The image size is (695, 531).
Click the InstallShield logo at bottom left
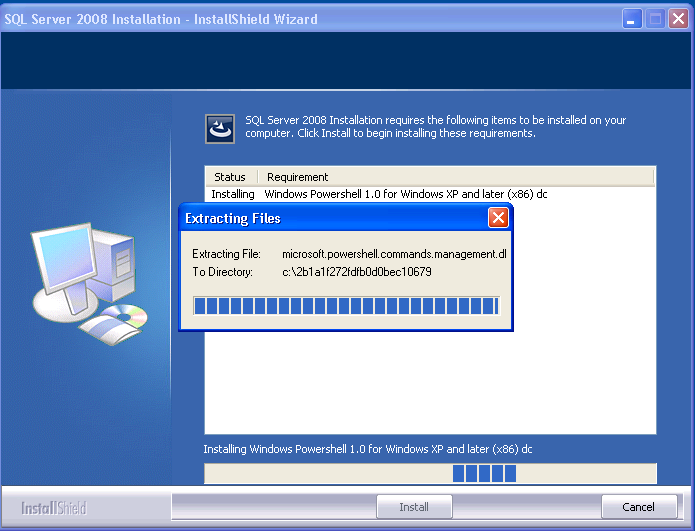click(54, 508)
